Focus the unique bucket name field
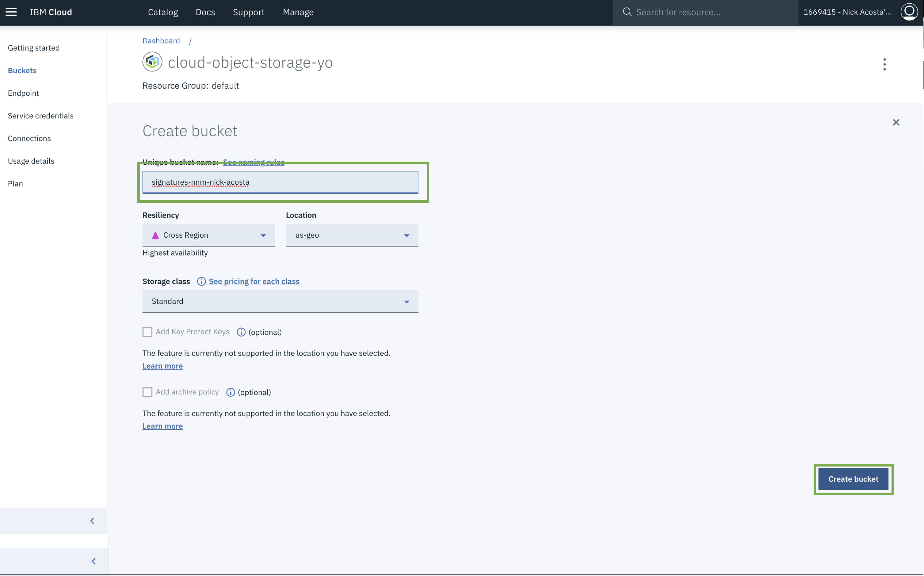The width and height of the screenshot is (924, 576). click(x=280, y=182)
